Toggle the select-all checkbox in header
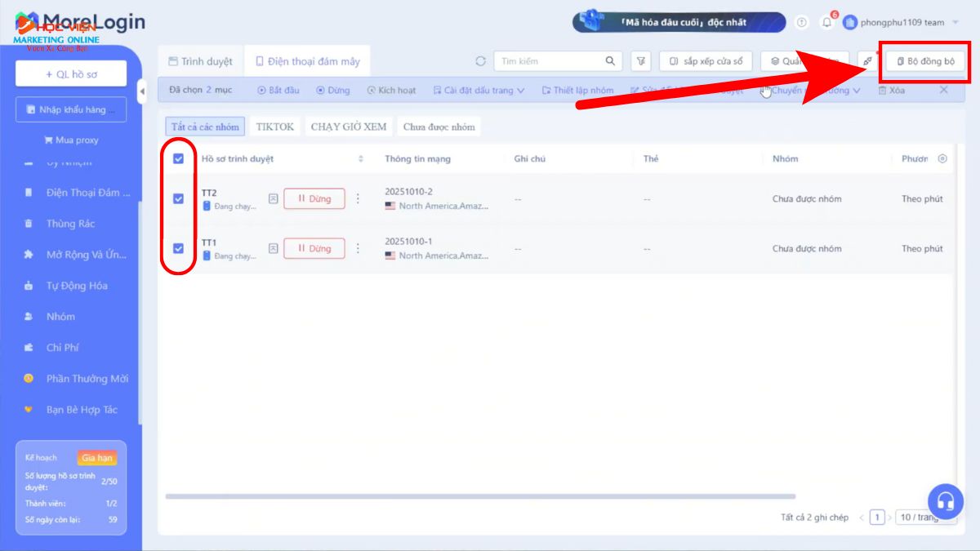Image resolution: width=980 pixels, height=551 pixels. pyautogui.click(x=178, y=159)
